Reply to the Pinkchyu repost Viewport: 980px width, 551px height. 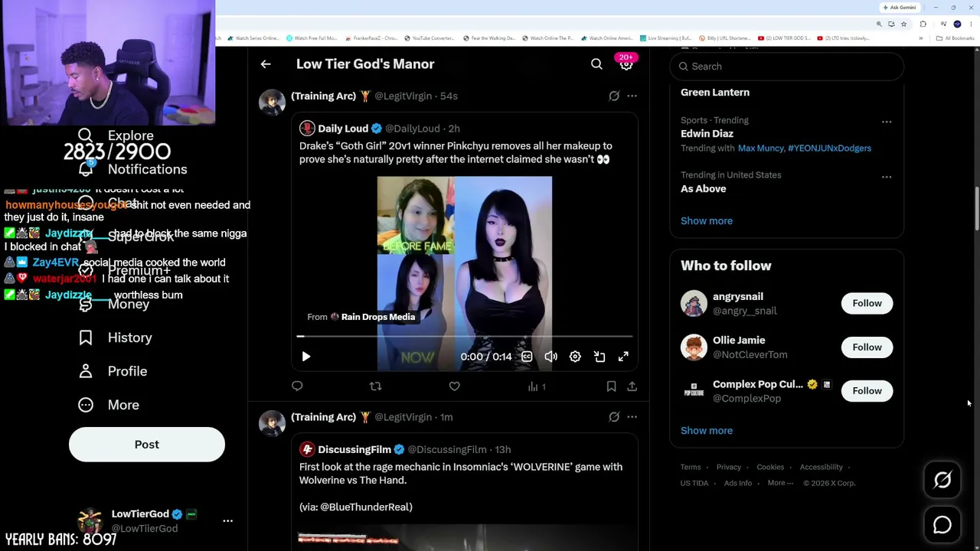coord(297,386)
